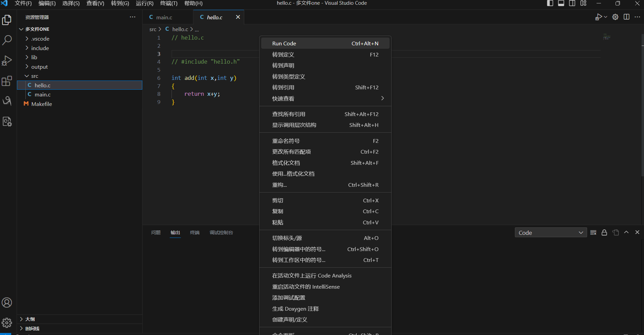
Task: Open Run and Debug view
Action: pos(7,61)
